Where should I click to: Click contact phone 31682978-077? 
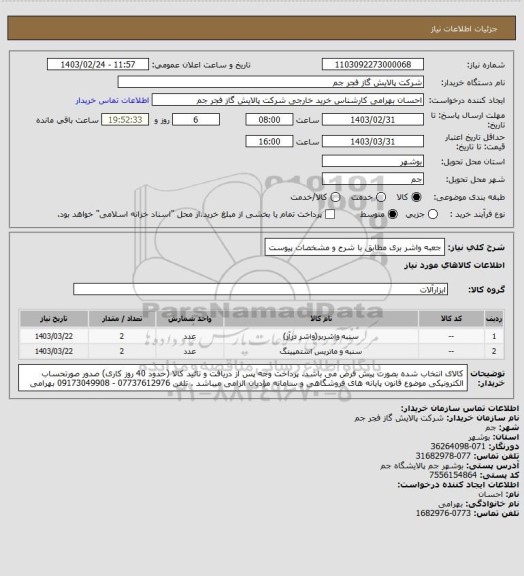point(443,456)
